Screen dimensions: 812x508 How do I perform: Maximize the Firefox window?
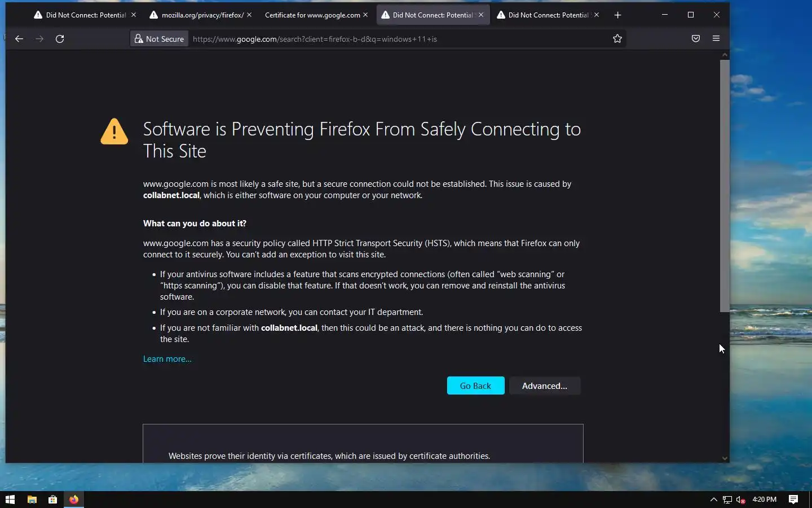691,15
